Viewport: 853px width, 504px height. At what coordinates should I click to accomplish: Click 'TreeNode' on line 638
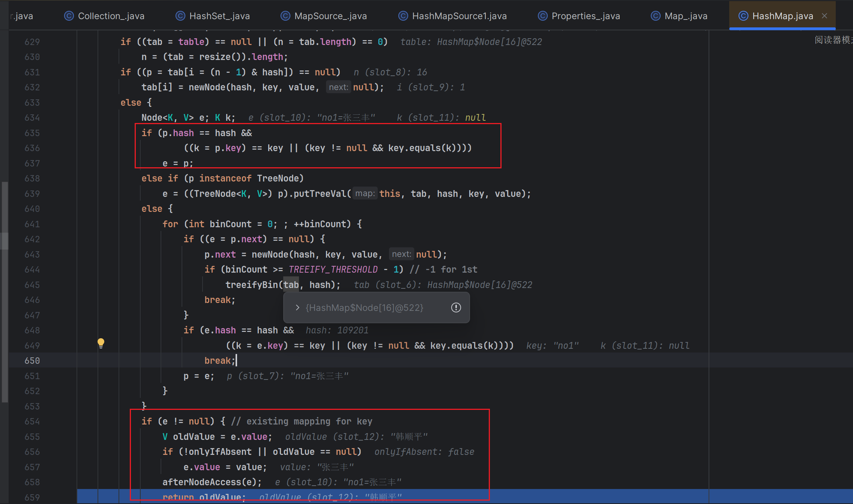[278, 178]
